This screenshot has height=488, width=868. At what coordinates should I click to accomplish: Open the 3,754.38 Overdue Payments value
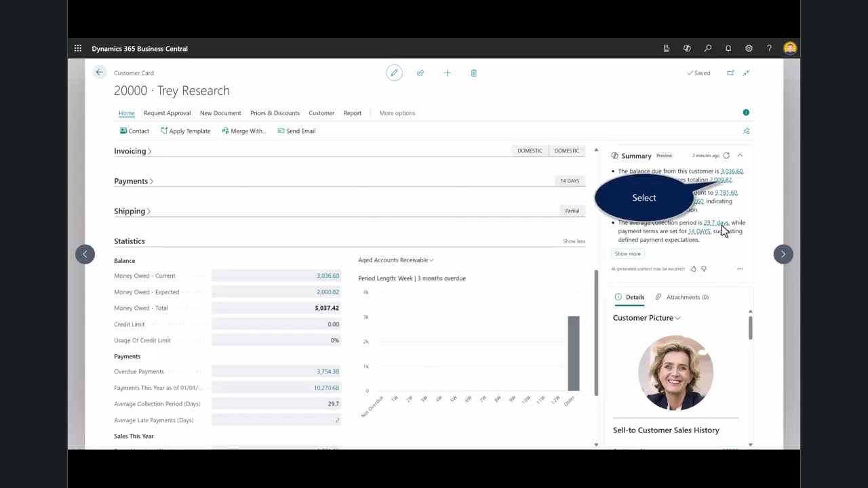click(x=328, y=371)
